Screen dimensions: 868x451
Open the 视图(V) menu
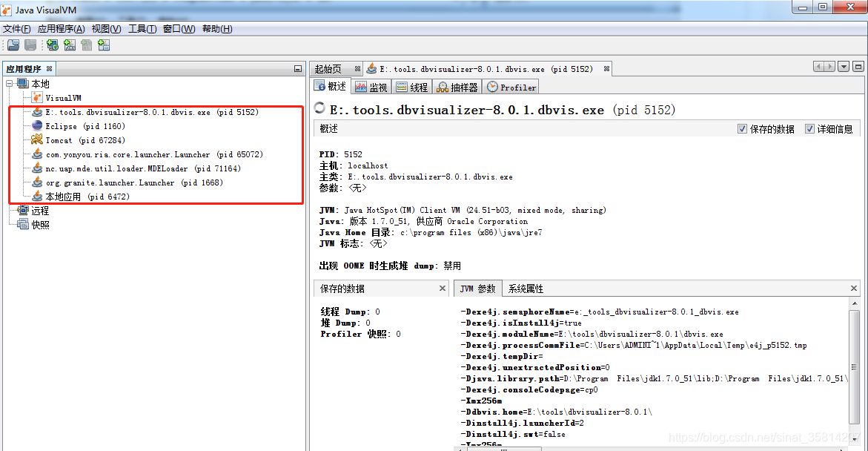[x=106, y=29]
